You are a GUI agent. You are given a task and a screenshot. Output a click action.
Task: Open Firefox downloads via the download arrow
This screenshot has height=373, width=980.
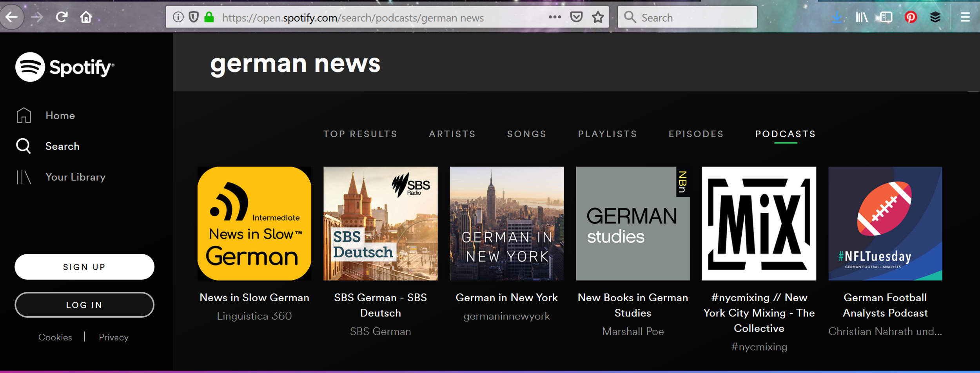[836, 17]
